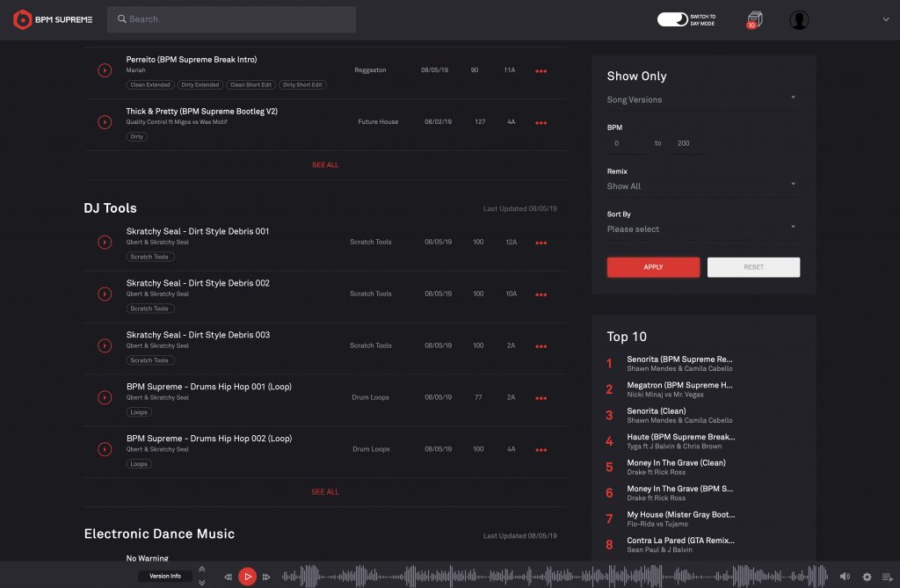Open player settings gear icon
This screenshot has height=588, width=900.
[x=867, y=577]
